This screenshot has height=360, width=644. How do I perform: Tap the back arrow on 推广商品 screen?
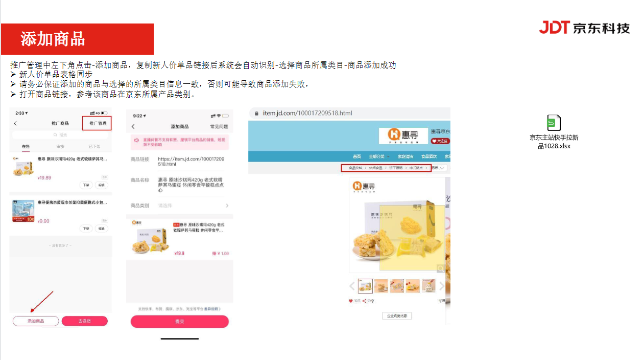15,123
